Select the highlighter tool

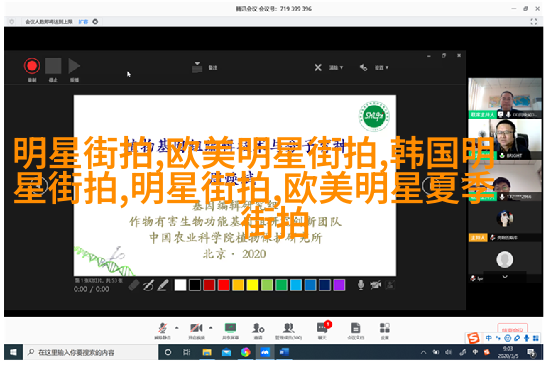[163, 285]
